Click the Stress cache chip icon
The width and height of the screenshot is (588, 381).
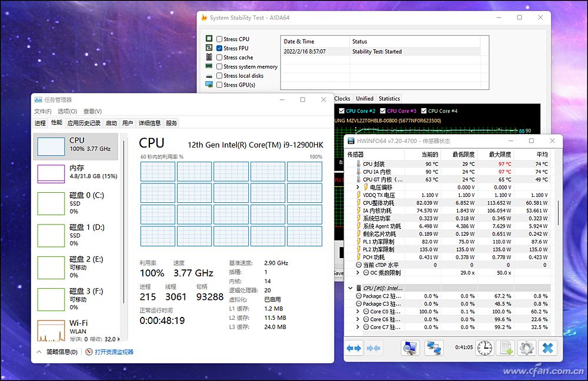[x=209, y=57]
